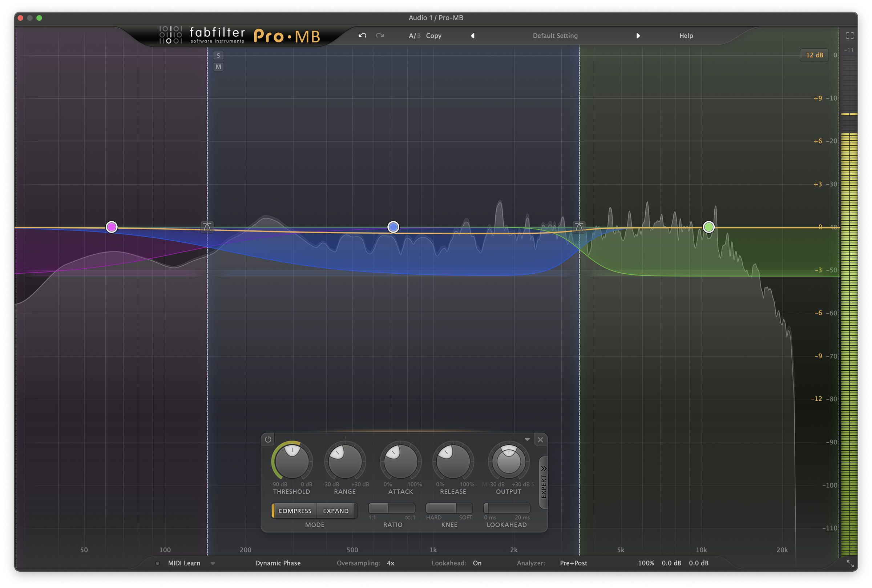
Task: Click the RANGE knob
Action: [345, 461]
